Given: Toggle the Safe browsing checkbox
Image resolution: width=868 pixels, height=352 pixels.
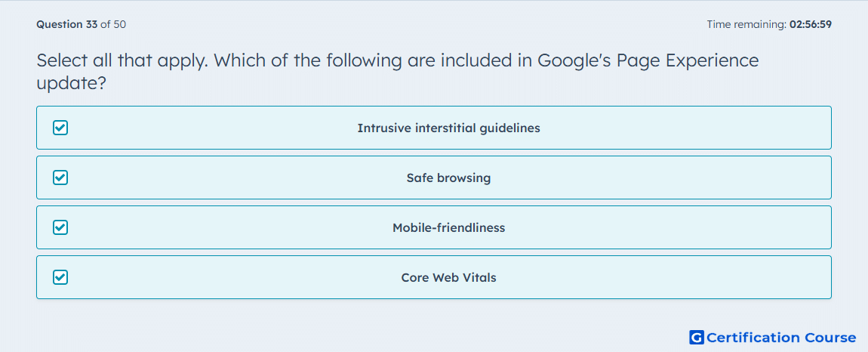Looking at the screenshot, I should (60, 178).
